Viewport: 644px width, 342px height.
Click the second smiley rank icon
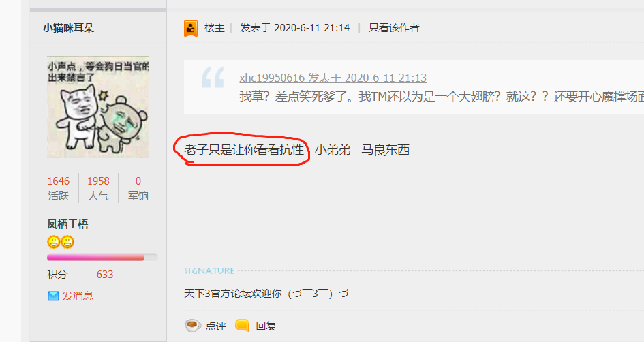(67, 242)
